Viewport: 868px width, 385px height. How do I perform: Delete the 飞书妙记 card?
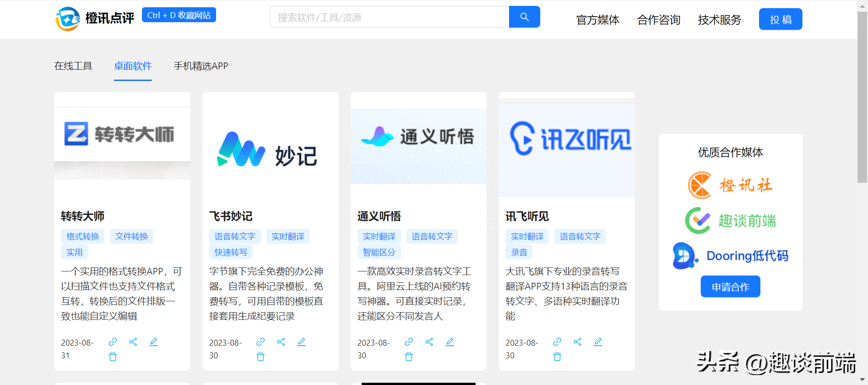[x=260, y=356]
